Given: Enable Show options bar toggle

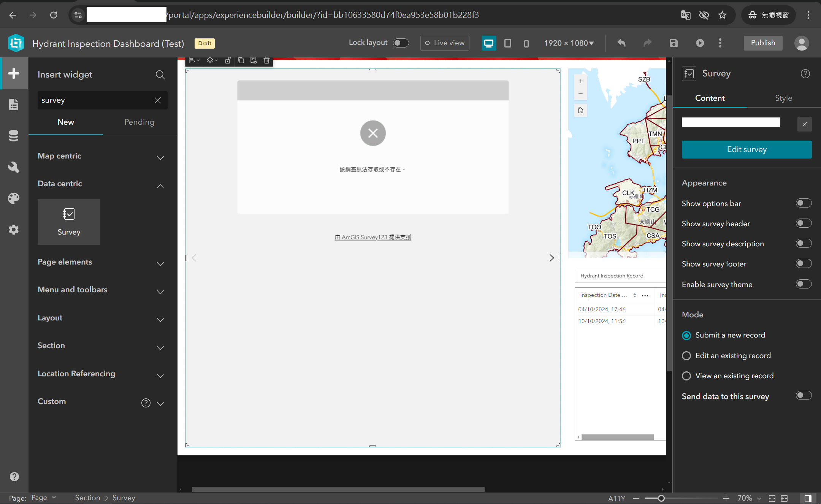Looking at the screenshot, I should pyautogui.click(x=804, y=203).
